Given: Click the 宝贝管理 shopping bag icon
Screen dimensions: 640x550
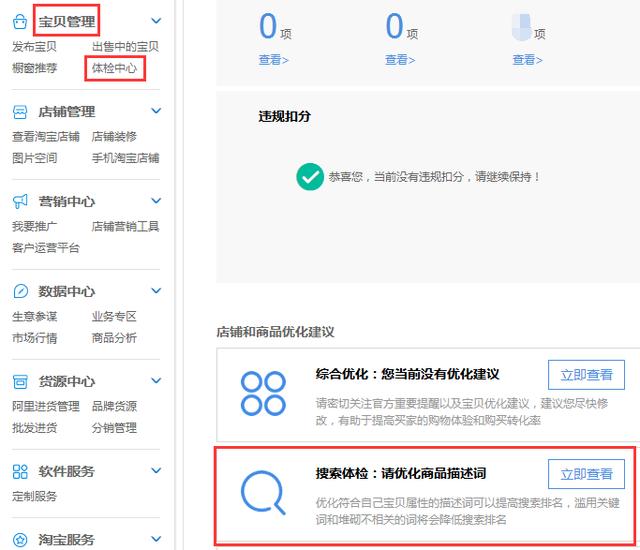Looking at the screenshot, I should point(20,21).
